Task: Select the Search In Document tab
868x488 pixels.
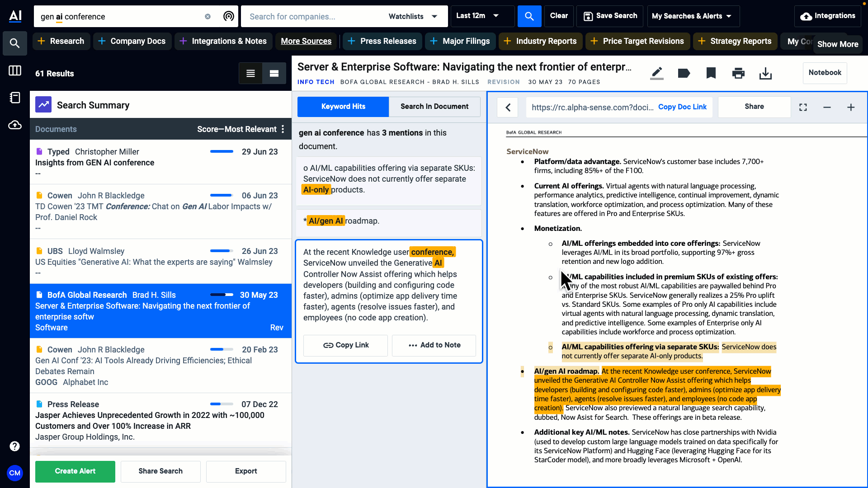Action: [434, 107]
